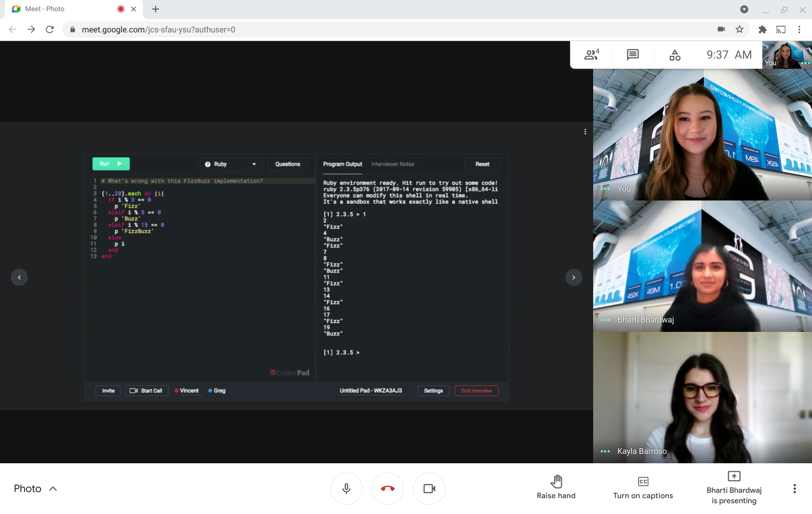Click your own self-view thumbnail
The height and width of the screenshot is (514, 812).
click(x=787, y=55)
